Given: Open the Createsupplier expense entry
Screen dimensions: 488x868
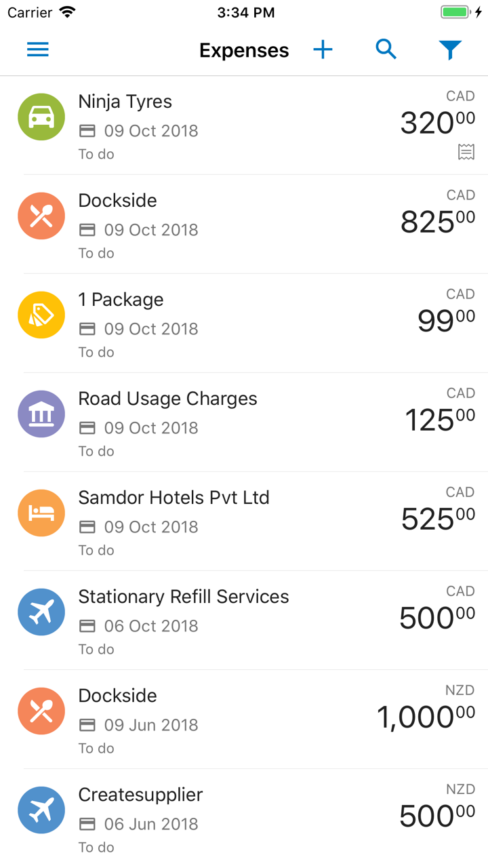Looking at the screenshot, I should click(140, 795).
